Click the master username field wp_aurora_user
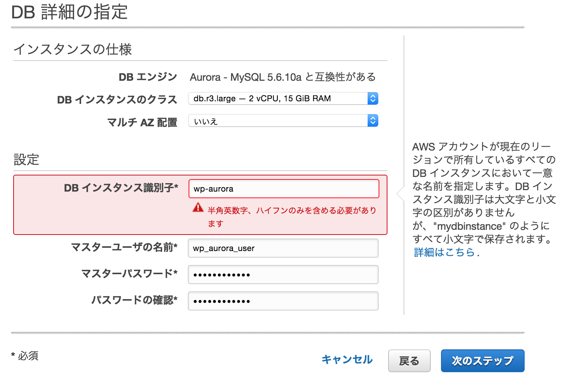The width and height of the screenshot is (576, 392). click(283, 248)
